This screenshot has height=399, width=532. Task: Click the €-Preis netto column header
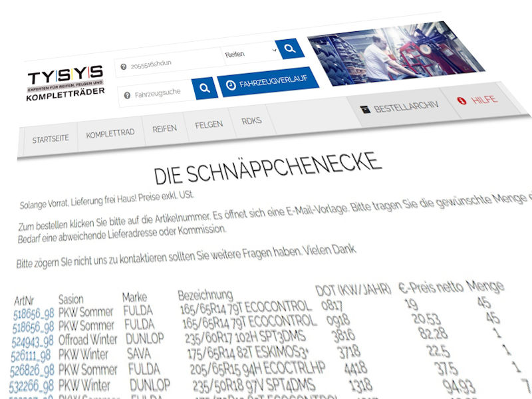[x=431, y=287]
